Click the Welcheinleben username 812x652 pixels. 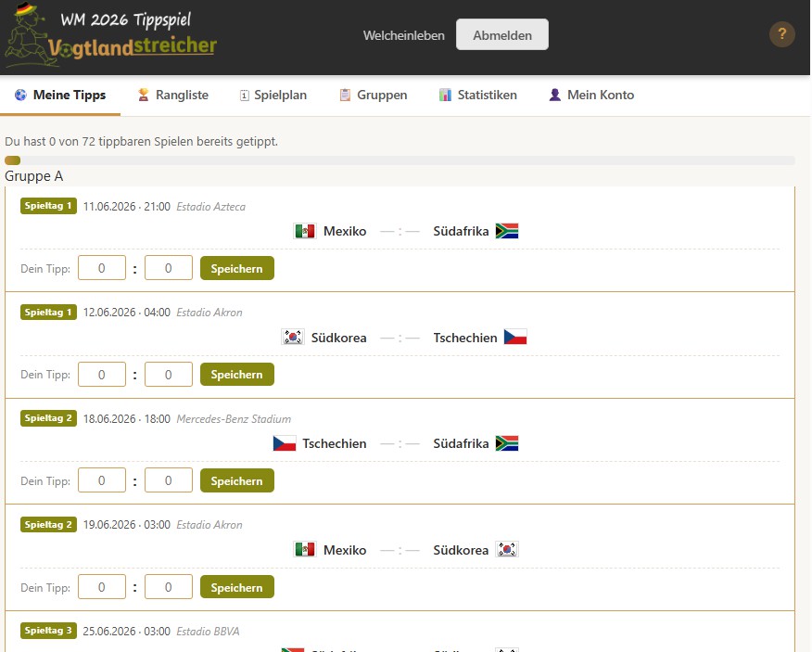point(404,35)
